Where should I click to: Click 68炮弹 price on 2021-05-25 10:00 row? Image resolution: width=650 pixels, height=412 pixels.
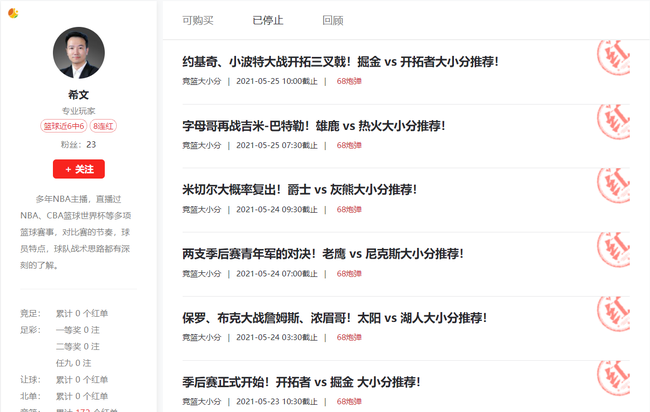pyautogui.click(x=349, y=81)
